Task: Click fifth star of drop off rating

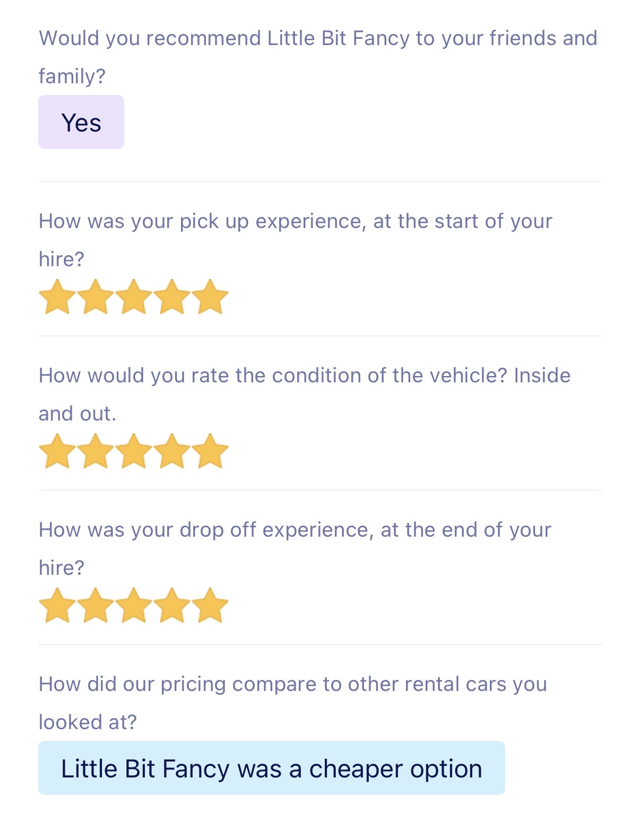Action: [210, 606]
